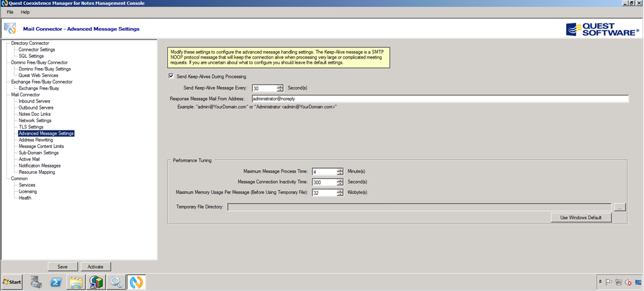644x291 pixels.
Task: Show hidden system tray icons
Action: pyautogui.click(x=601, y=282)
